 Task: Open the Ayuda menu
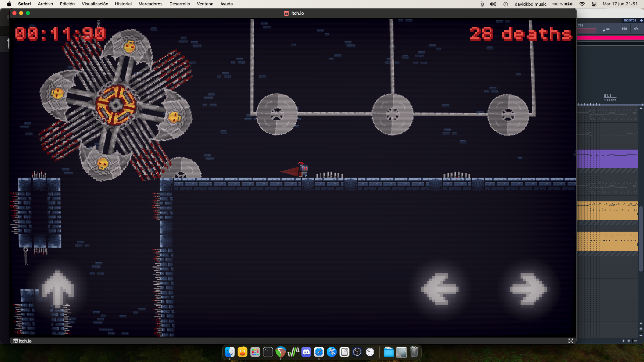pos(226,4)
